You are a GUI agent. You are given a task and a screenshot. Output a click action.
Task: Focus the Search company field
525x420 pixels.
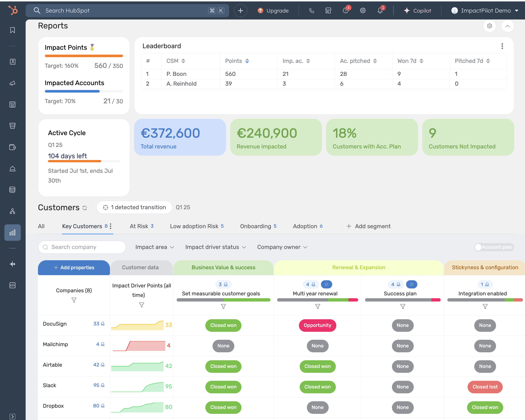[82, 247]
